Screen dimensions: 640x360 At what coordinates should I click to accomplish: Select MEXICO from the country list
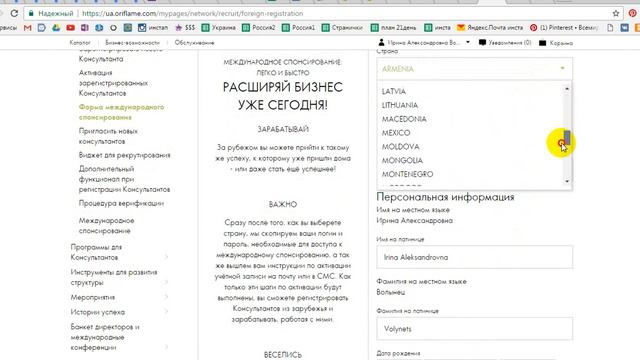click(396, 133)
